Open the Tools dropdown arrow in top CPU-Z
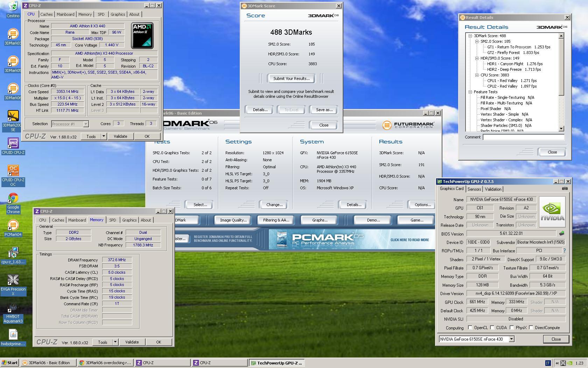The width and height of the screenshot is (588, 368). (x=104, y=136)
